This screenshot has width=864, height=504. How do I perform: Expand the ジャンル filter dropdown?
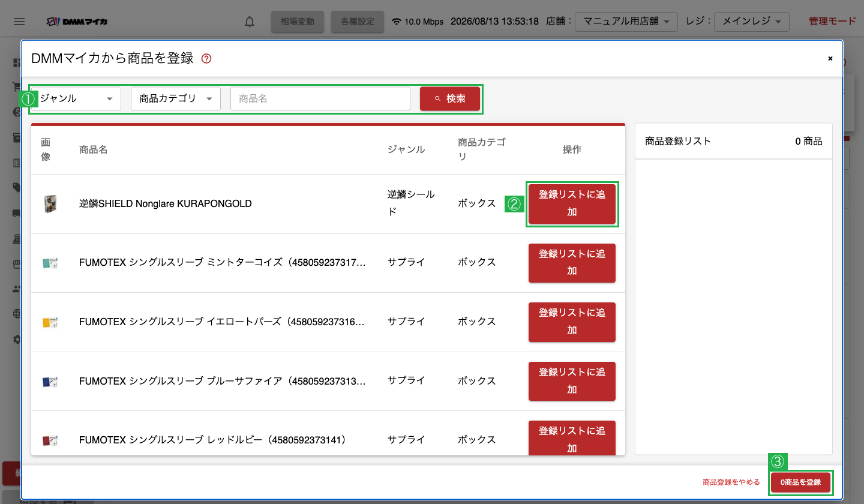click(x=77, y=98)
